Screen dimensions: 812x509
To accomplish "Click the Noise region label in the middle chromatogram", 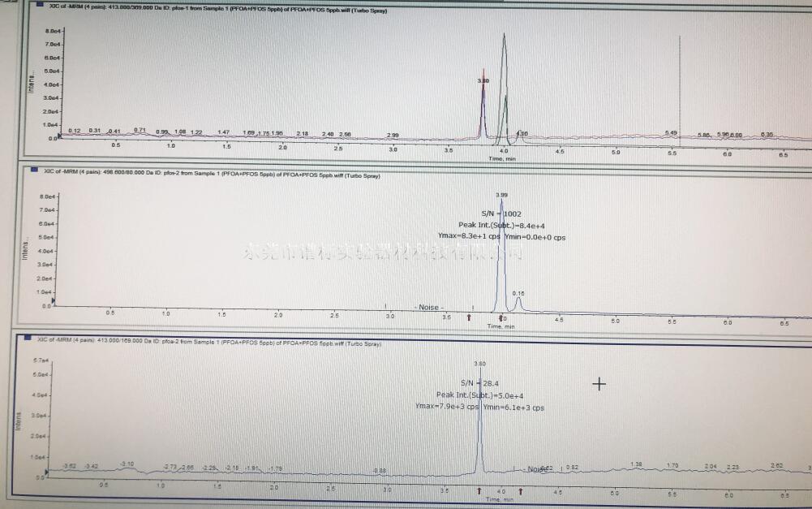I will [427, 308].
